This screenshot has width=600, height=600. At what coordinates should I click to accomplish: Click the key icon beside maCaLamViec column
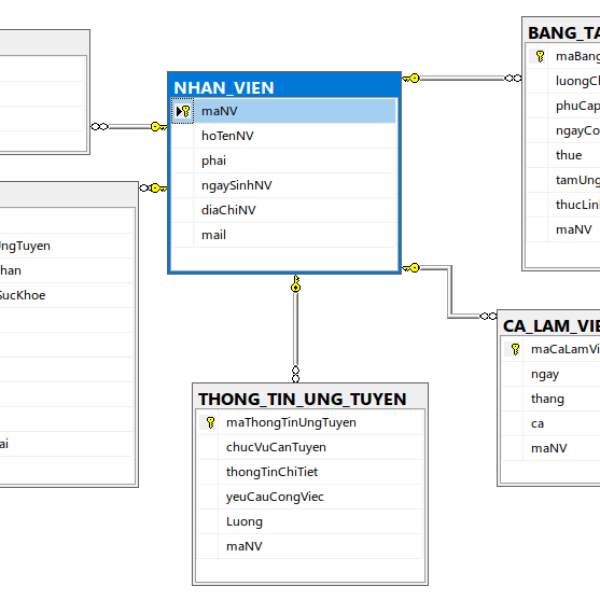pyautogui.click(x=515, y=349)
